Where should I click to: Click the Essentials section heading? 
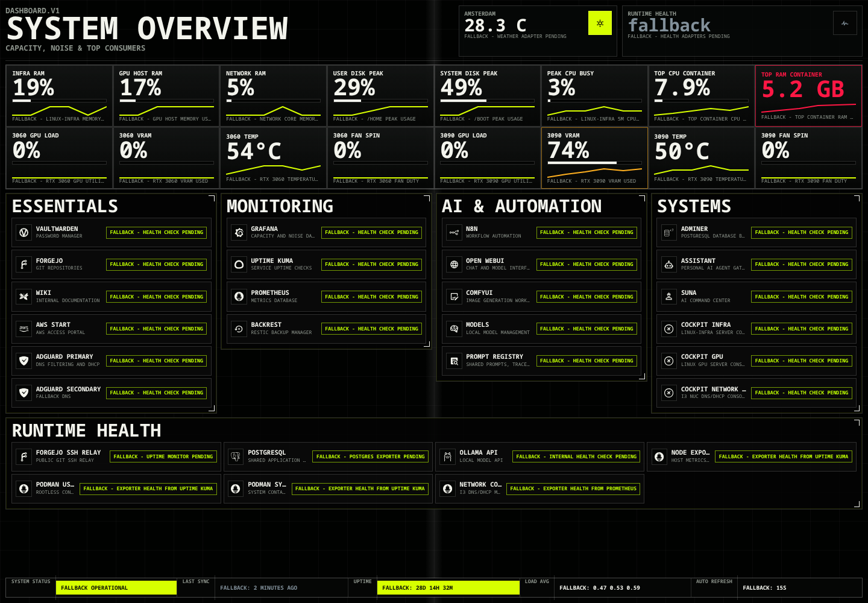[65, 206]
